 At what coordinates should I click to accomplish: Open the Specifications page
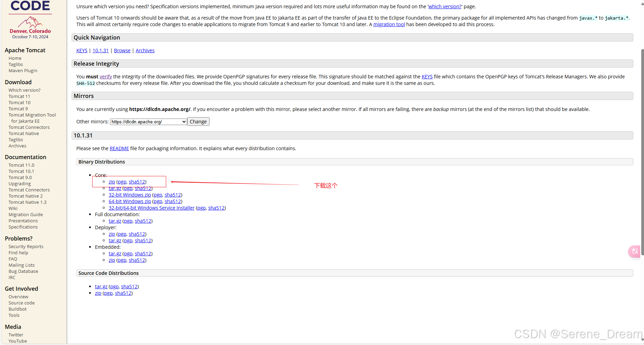coord(23,227)
